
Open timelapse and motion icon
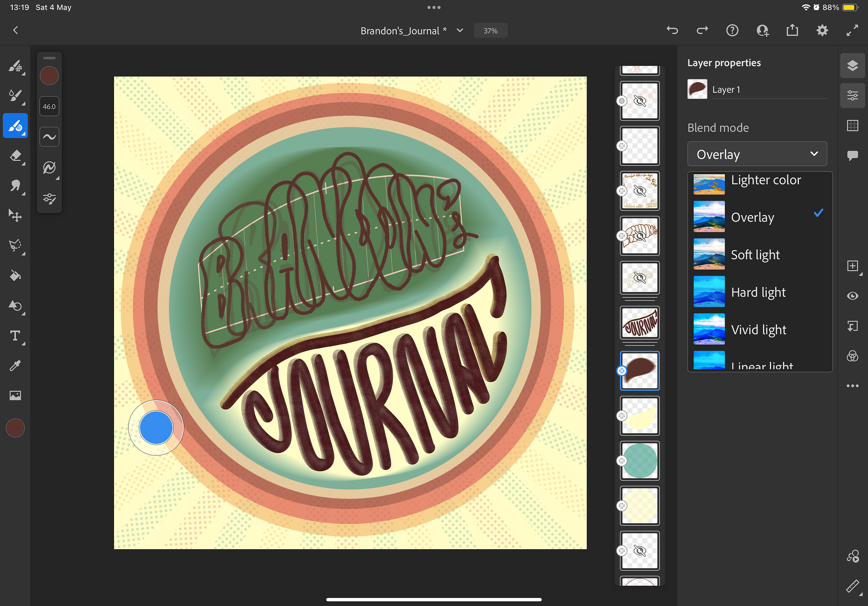(x=852, y=556)
